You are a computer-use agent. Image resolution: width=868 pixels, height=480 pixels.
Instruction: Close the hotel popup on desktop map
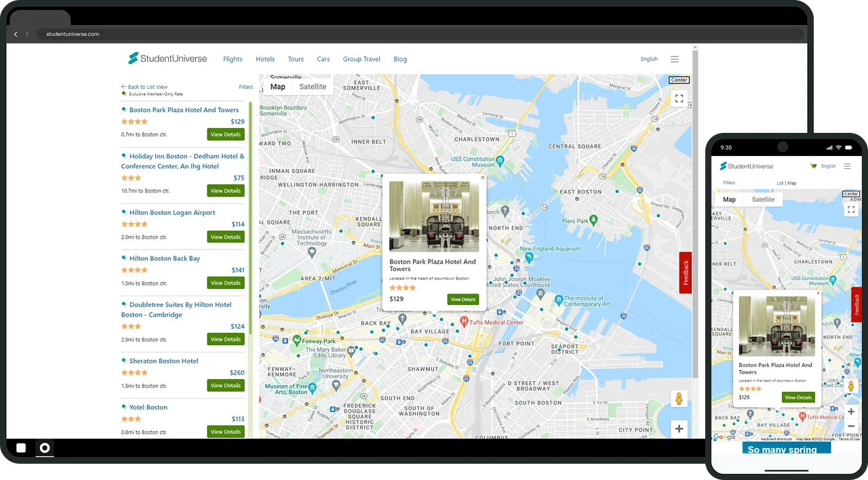point(483,178)
